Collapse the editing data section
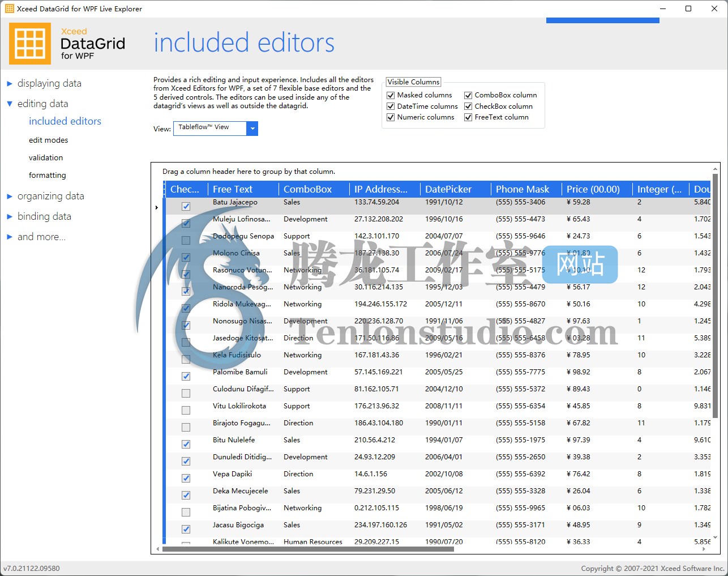The image size is (728, 576). coord(10,104)
